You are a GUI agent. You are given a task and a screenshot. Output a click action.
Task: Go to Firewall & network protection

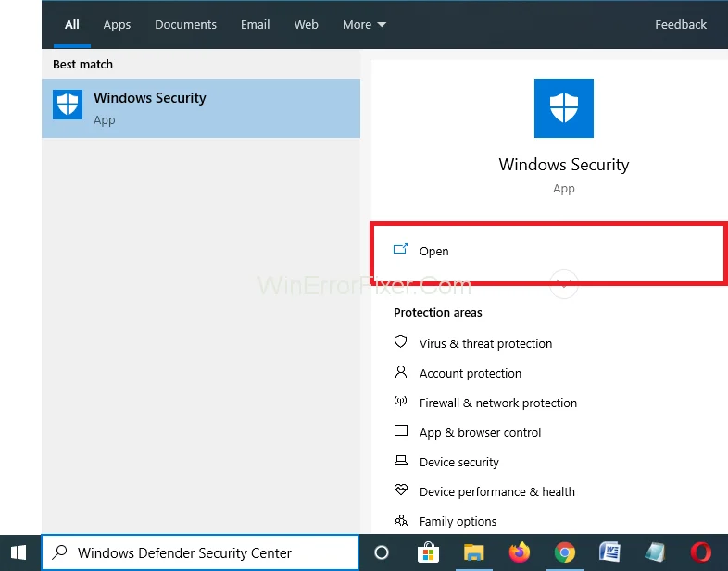coord(497,403)
